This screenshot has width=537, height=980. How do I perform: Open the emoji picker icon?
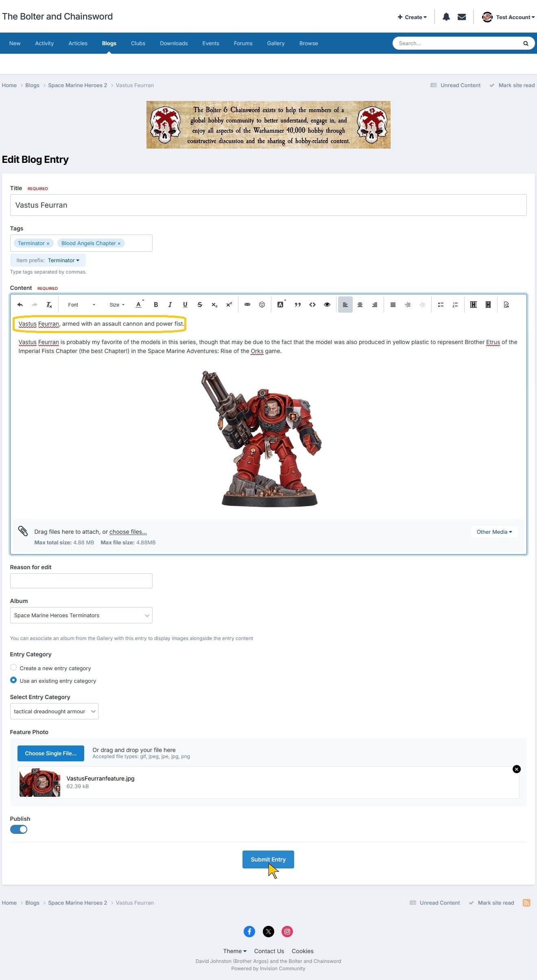pos(262,305)
